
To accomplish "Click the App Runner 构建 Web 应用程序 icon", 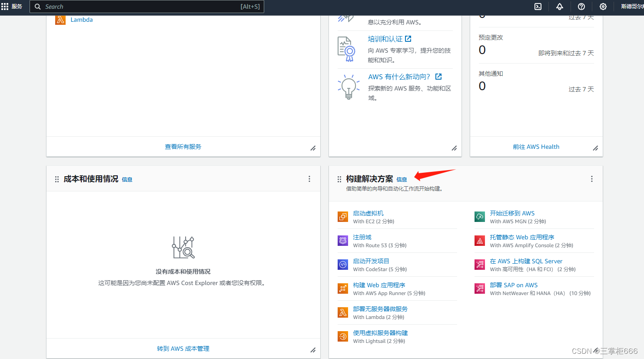I will click(343, 289).
